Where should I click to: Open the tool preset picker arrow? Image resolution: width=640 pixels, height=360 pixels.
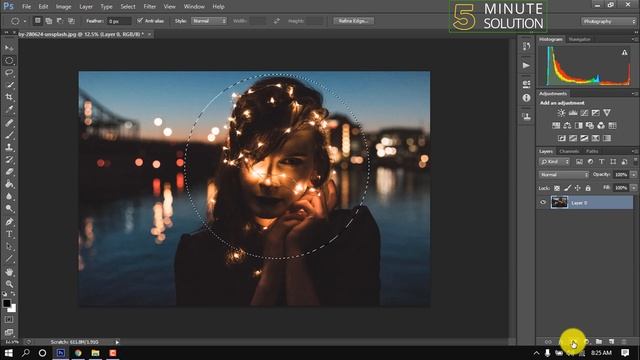coord(24,21)
